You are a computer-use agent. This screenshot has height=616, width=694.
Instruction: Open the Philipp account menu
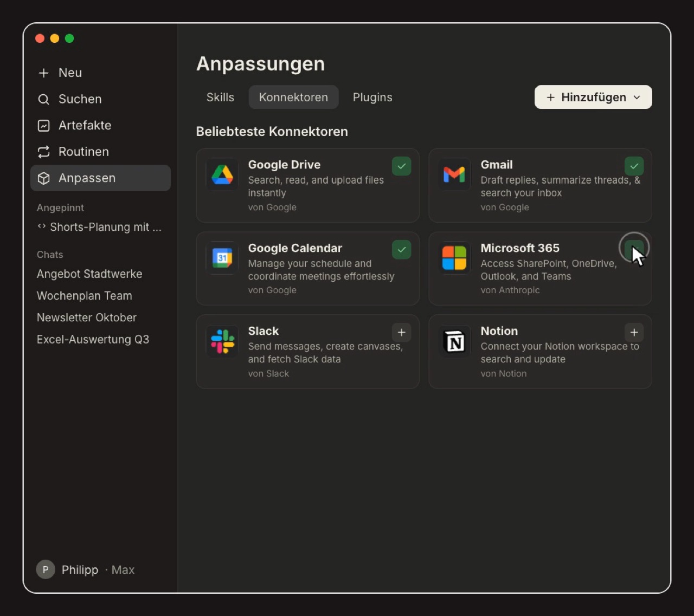[86, 569]
